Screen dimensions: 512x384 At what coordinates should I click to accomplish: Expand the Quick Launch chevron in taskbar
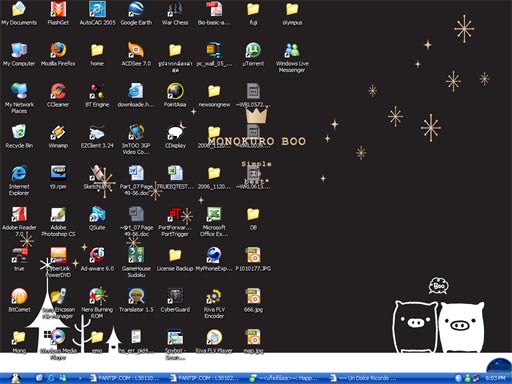coord(80,378)
